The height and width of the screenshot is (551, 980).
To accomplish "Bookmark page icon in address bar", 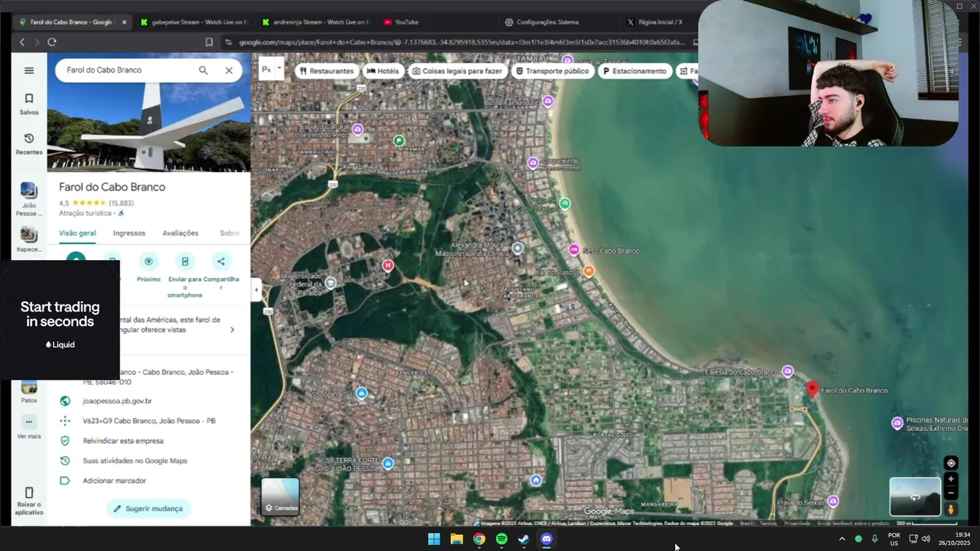I will (209, 42).
